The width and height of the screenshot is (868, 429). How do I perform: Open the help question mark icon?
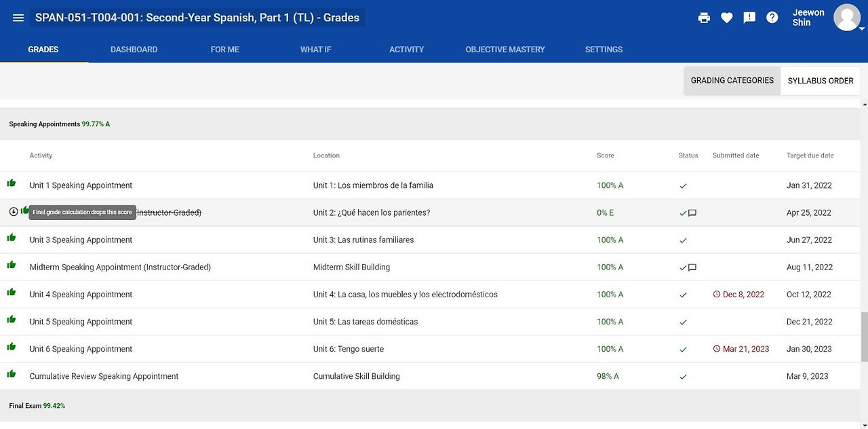[x=772, y=18]
